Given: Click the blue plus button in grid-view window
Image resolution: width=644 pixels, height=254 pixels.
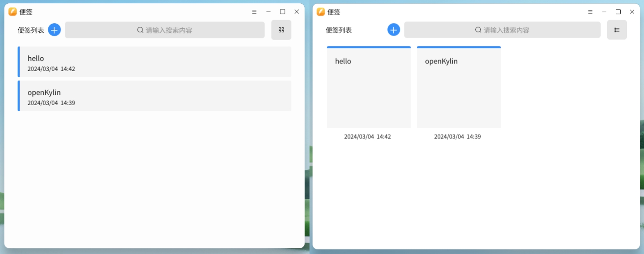Looking at the screenshot, I should click(393, 30).
